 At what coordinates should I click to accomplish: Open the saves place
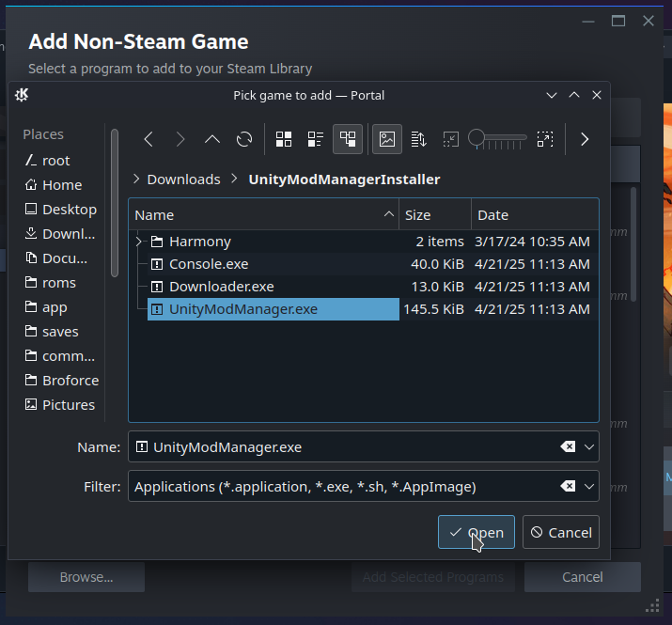[x=60, y=332]
